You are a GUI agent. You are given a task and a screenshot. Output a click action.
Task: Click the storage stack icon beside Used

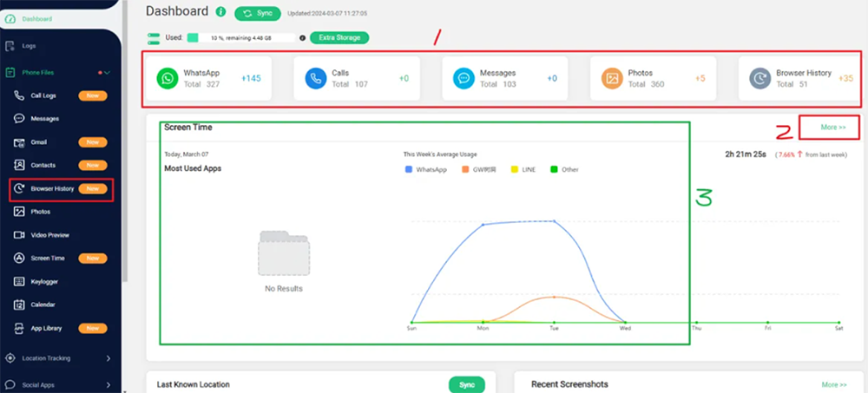(154, 38)
